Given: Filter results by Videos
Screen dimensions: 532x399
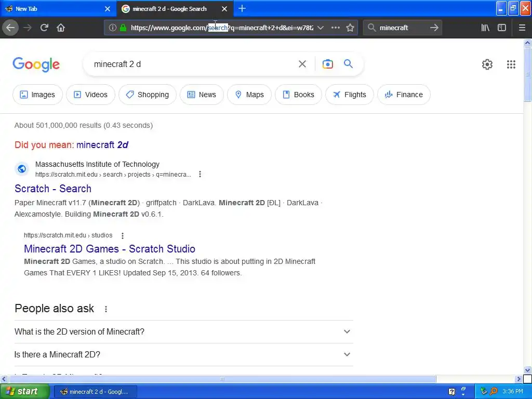Looking at the screenshot, I should click(x=90, y=95).
